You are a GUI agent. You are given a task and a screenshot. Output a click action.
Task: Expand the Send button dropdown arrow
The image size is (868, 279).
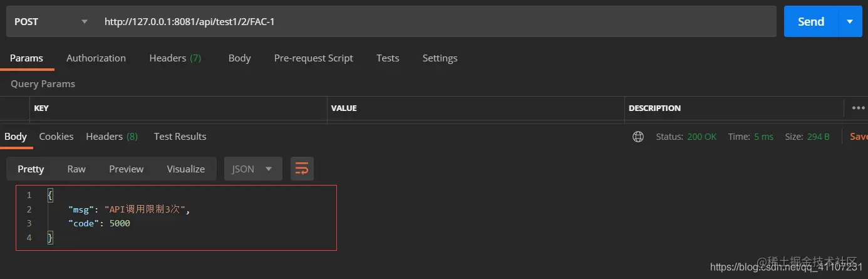pyautogui.click(x=850, y=21)
